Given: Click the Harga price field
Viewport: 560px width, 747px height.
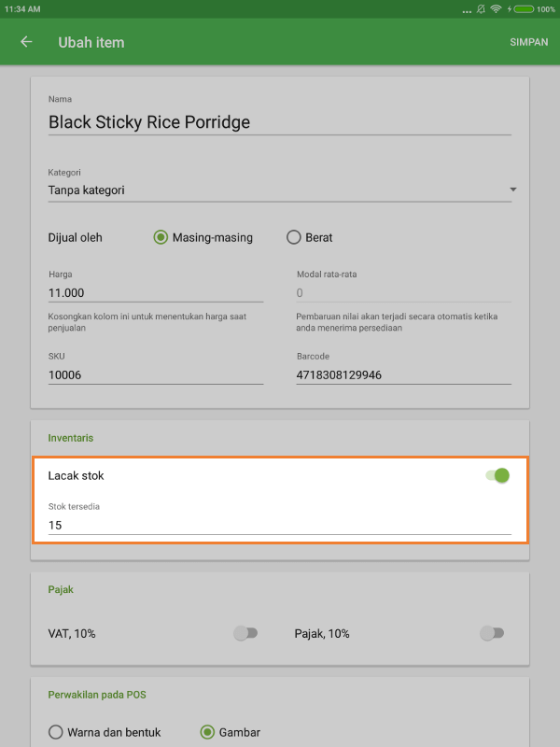Looking at the screenshot, I should 155,292.
